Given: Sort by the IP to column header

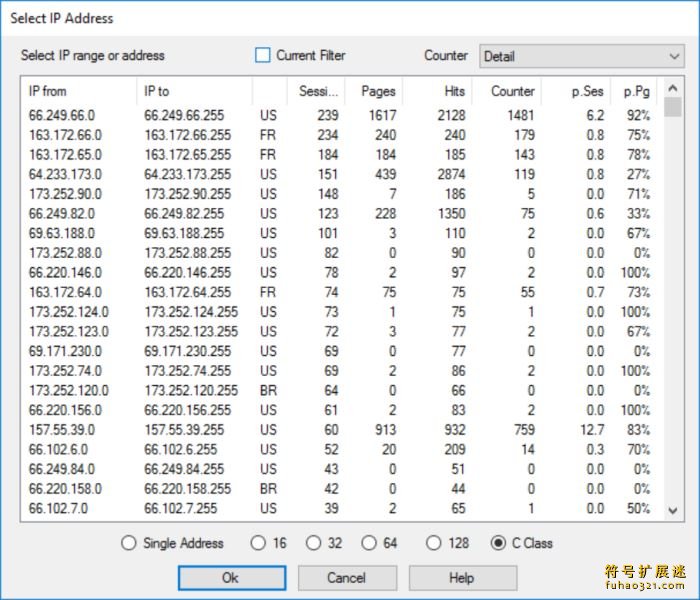Looking at the screenshot, I should pyautogui.click(x=195, y=91).
